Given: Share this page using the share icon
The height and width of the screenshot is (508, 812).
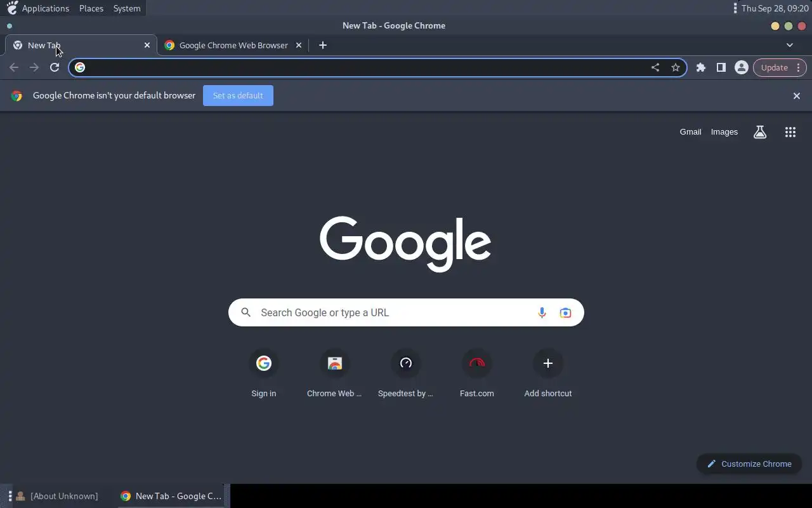Looking at the screenshot, I should pos(655,67).
